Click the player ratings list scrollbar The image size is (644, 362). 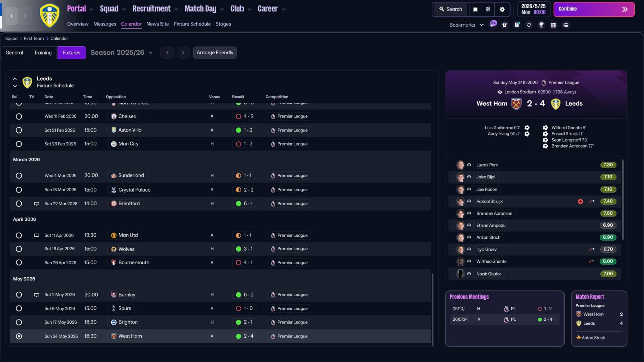pyautogui.click(x=623, y=200)
